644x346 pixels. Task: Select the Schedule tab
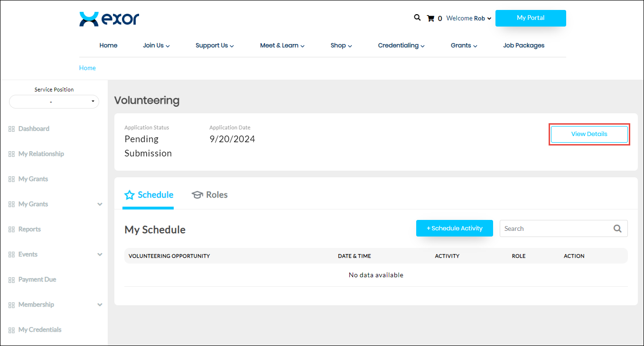[149, 195]
